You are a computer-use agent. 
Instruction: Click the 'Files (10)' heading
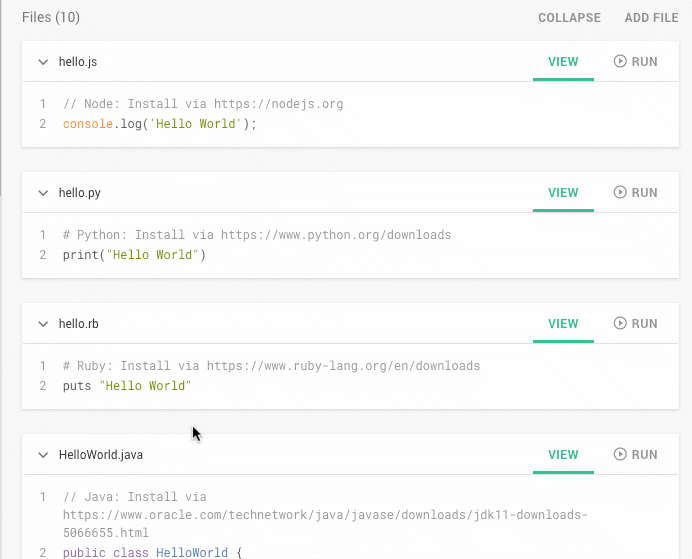pyautogui.click(x=51, y=17)
